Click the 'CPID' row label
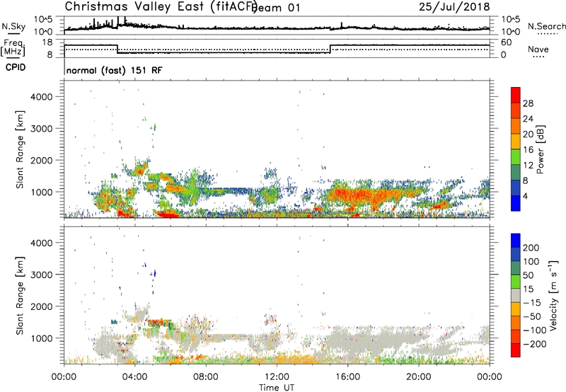This screenshot has height=392, width=566. pyautogui.click(x=16, y=67)
